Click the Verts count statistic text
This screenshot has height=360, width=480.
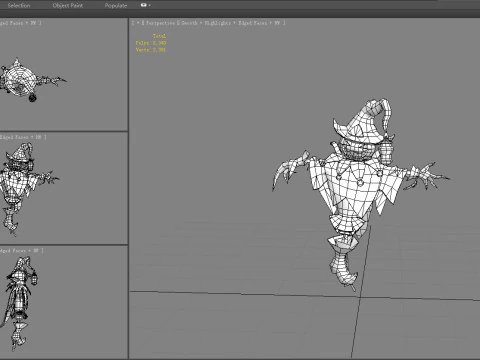[151, 50]
